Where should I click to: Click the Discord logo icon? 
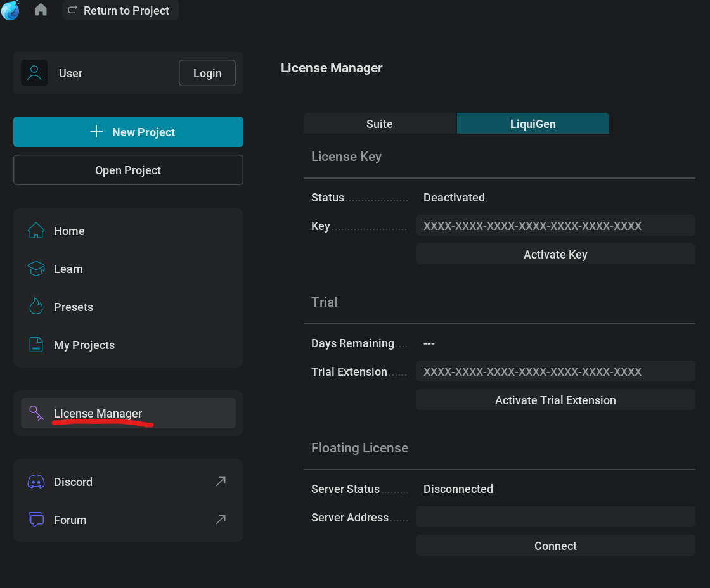[x=36, y=482]
